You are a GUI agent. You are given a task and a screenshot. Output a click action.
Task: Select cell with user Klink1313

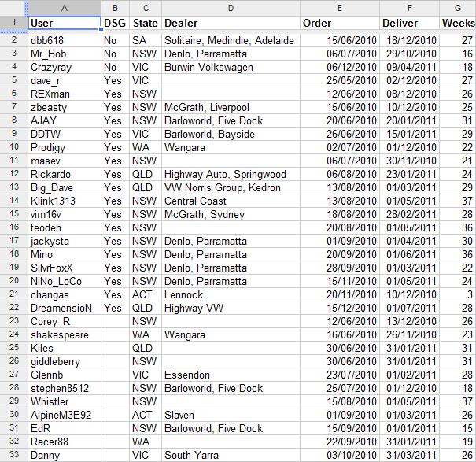click(65, 201)
